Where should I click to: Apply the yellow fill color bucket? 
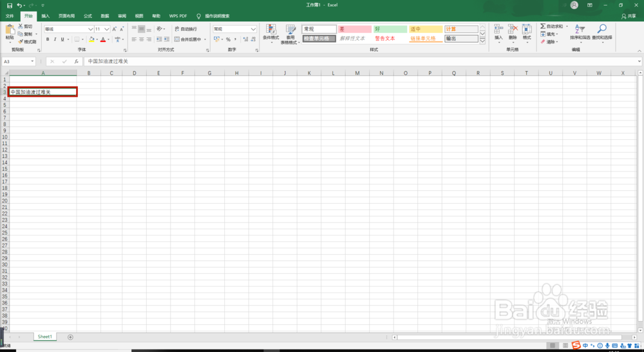[x=91, y=39]
